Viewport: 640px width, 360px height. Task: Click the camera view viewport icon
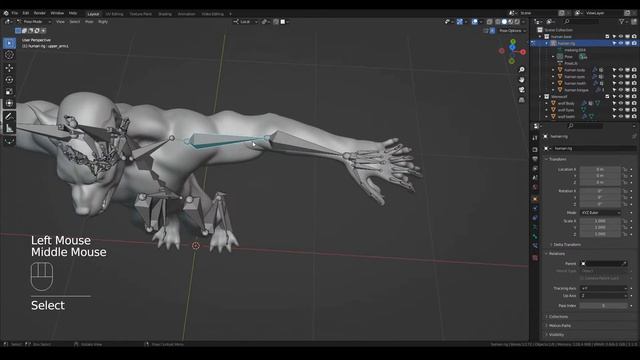point(522,90)
